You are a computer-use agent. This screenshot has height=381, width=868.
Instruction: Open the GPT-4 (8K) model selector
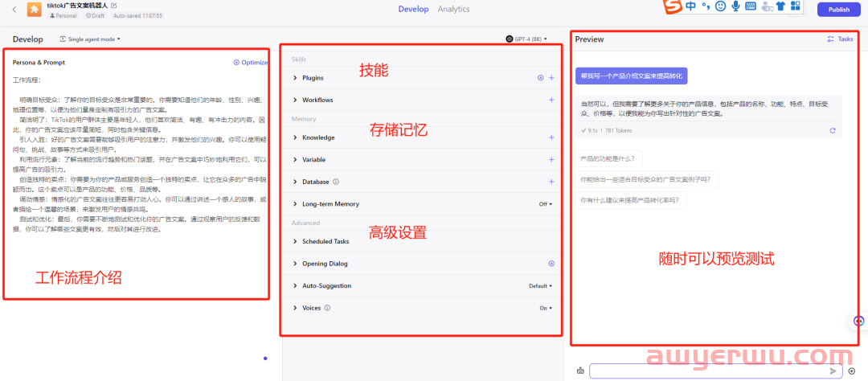[x=526, y=39]
